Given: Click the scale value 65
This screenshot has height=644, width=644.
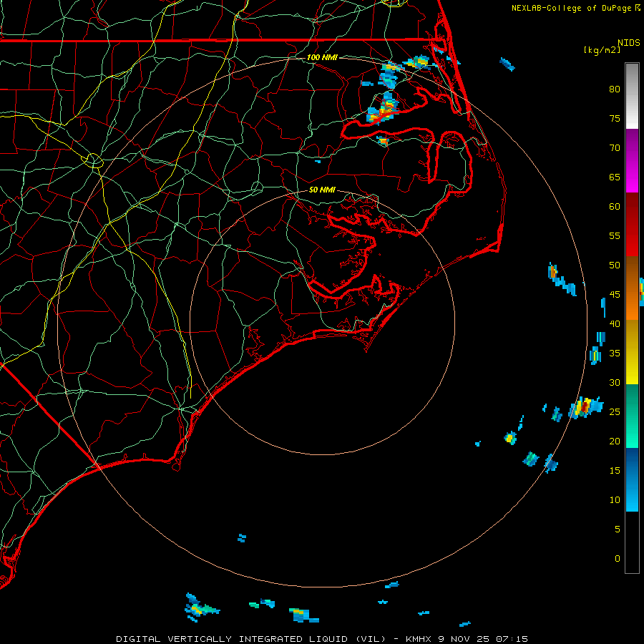Looking at the screenshot, I should 615,177.
